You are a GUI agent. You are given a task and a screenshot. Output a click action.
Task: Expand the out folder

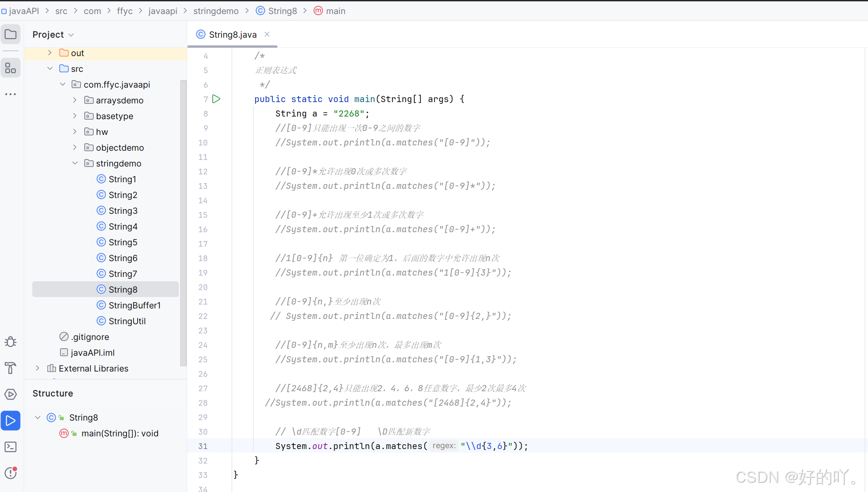50,53
